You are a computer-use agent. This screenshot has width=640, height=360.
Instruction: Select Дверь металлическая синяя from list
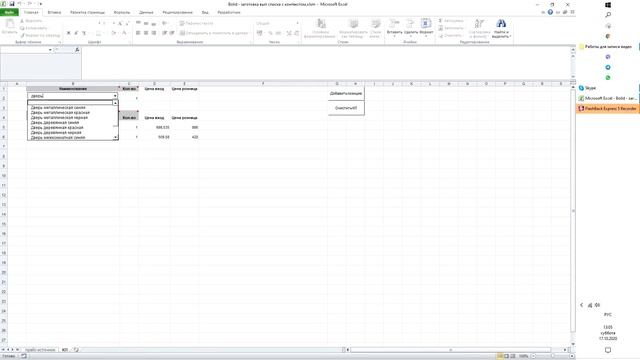pyautogui.click(x=58, y=108)
